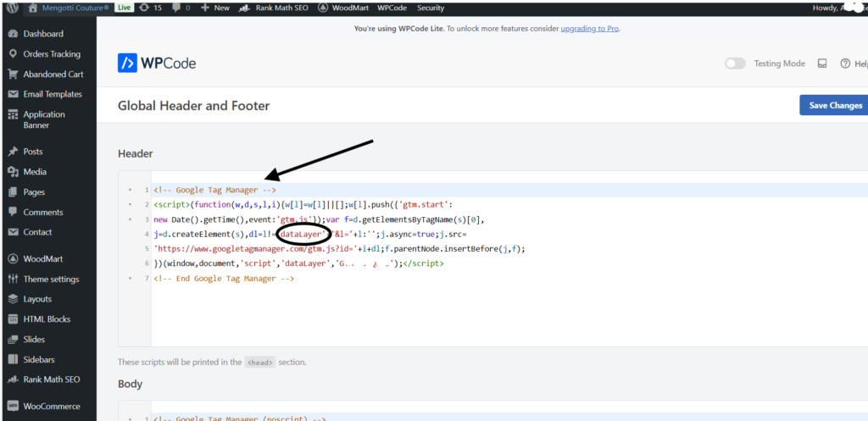The height and width of the screenshot is (421, 868).
Task: Click the WPCode logo
Action: pyautogui.click(x=157, y=63)
